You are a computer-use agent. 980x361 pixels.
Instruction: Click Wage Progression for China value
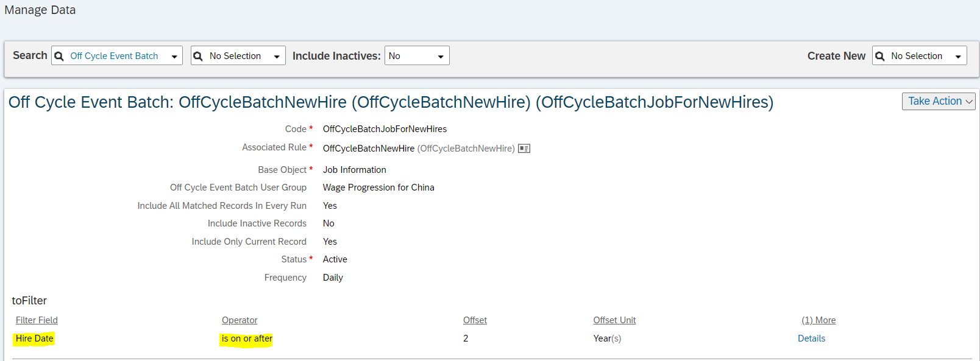[378, 188]
